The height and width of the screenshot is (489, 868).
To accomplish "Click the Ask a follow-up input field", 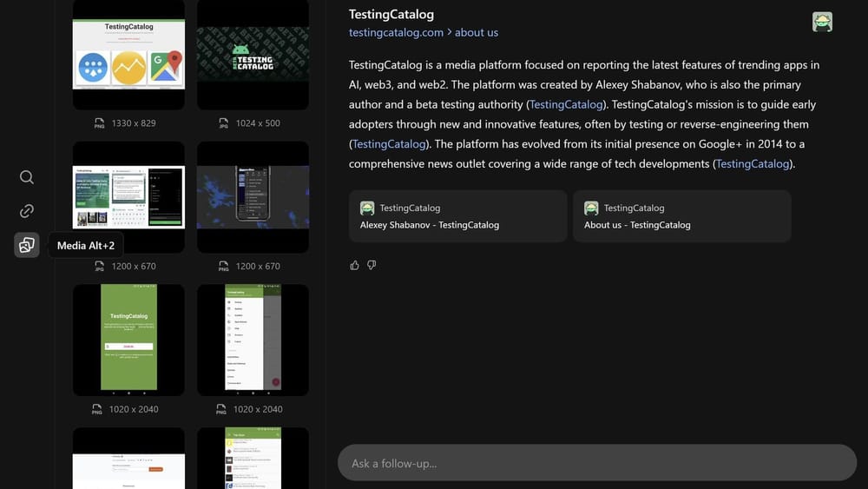I will (596, 463).
